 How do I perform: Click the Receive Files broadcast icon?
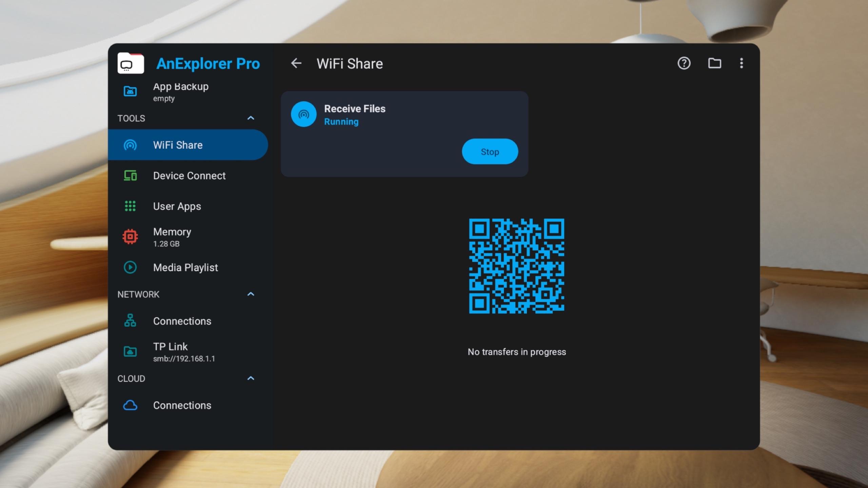[x=303, y=115]
